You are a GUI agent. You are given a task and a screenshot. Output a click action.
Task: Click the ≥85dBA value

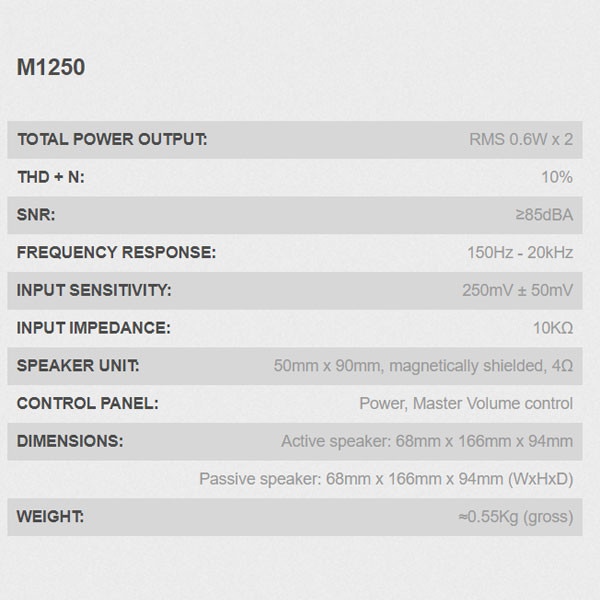(x=544, y=215)
